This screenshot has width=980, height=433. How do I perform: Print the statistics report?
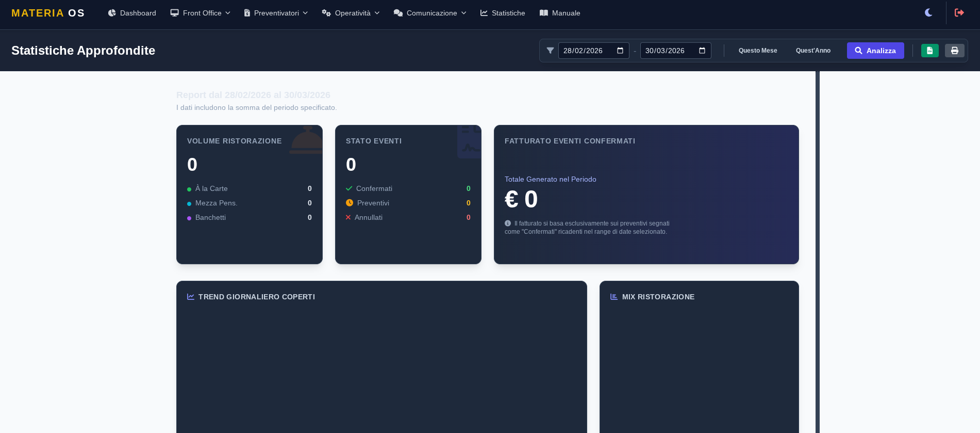(954, 51)
